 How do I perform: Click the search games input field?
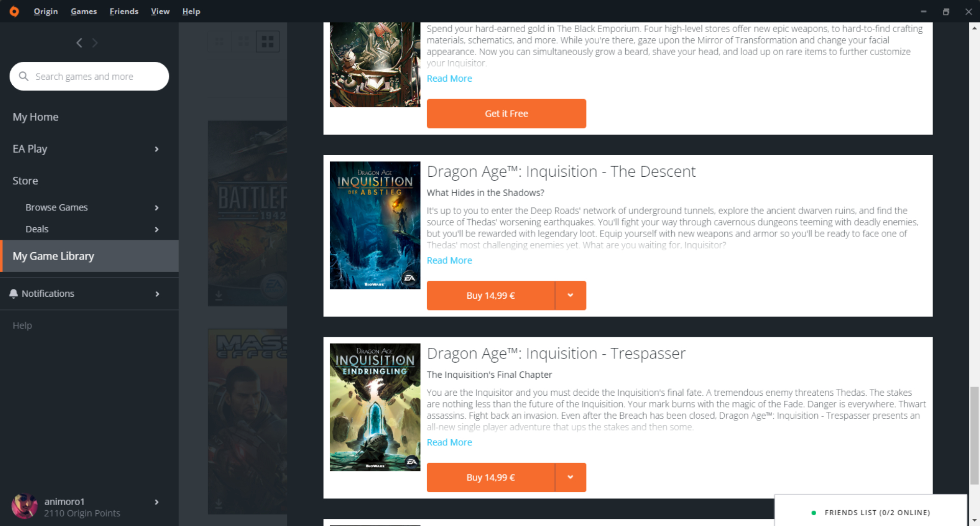(97, 76)
